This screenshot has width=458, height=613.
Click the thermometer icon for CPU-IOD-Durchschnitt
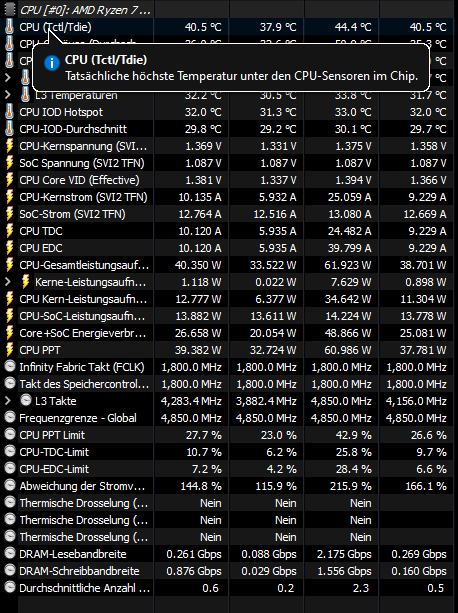[x=9, y=129]
